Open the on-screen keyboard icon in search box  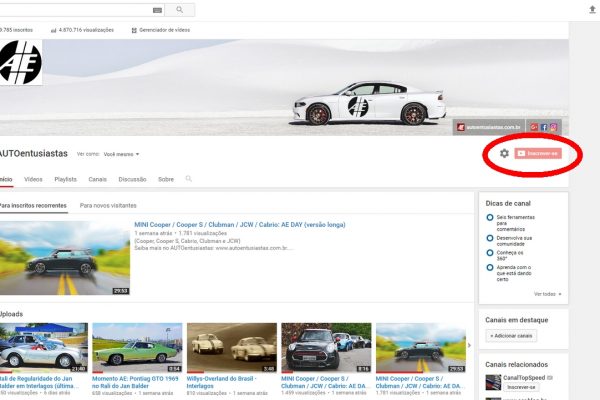pyautogui.click(x=155, y=9)
